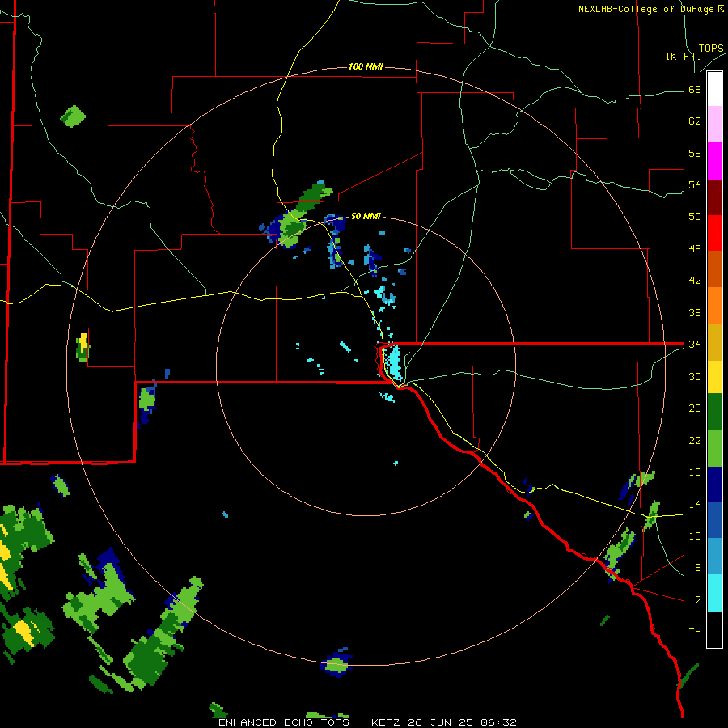Pick the dark orange legend color block
This screenshot has width=728, height=728.
[x=714, y=269]
